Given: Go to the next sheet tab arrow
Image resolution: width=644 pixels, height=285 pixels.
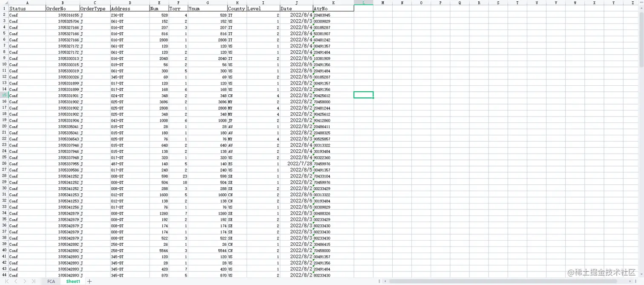Looking at the screenshot, I should (24, 281).
